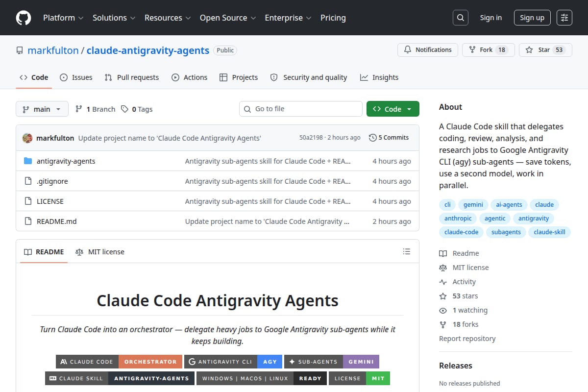Click the Claude Code Orchestrator badge

[x=119, y=362]
